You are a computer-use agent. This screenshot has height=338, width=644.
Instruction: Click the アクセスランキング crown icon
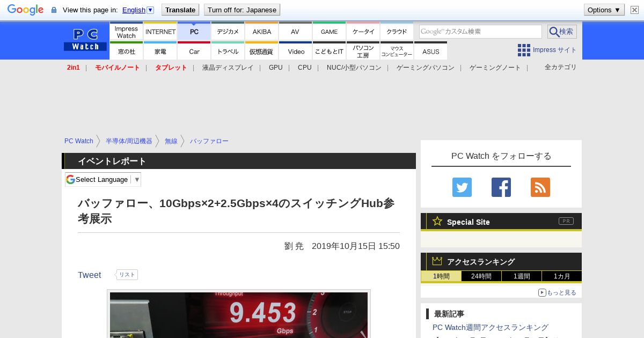coord(437,261)
